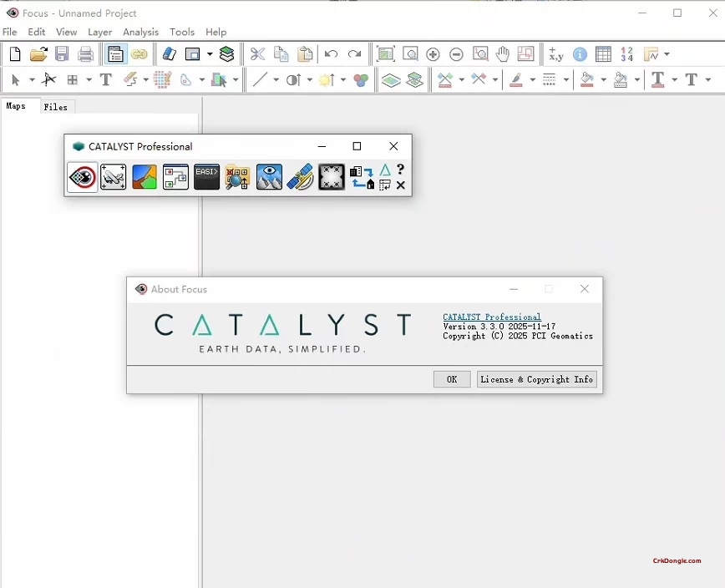
Task: Toggle the Maps tree panel button
Action: pos(115,54)
